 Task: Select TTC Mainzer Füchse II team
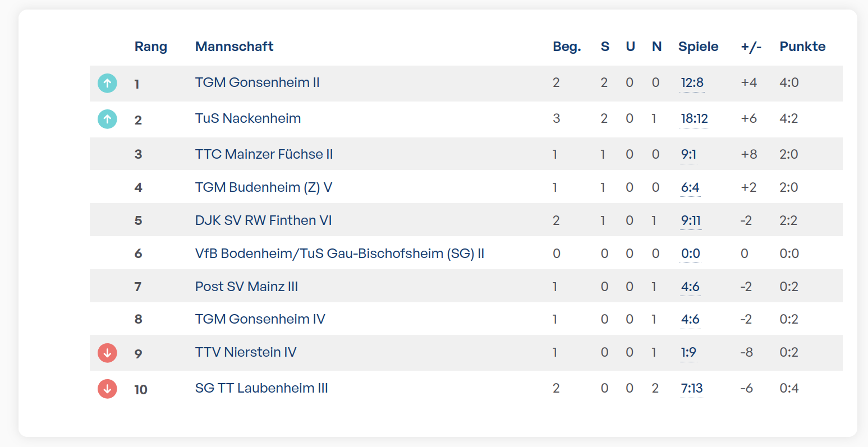point(264,154)
